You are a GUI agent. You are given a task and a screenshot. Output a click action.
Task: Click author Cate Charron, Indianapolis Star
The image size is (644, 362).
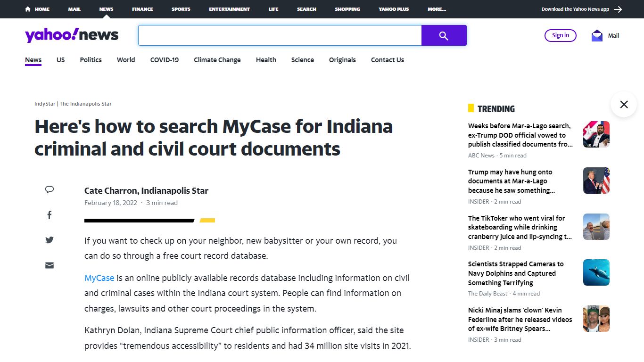(146, 190)
